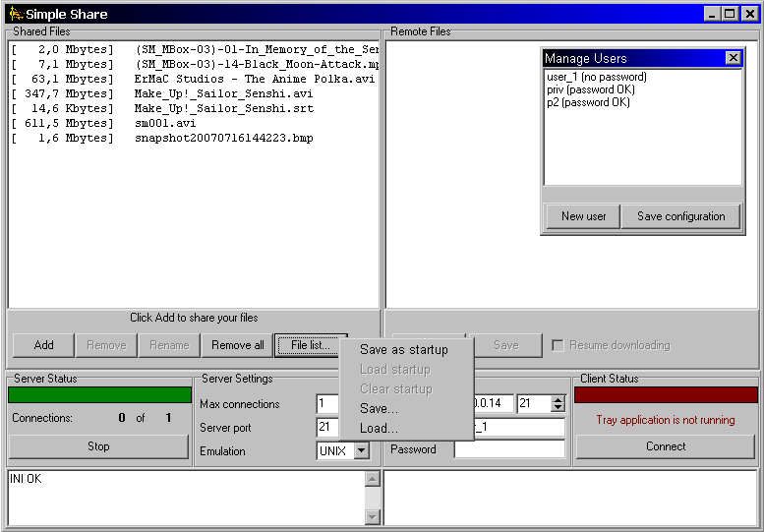Minimize the Simple Share window
764x532 pixels.
712,14
